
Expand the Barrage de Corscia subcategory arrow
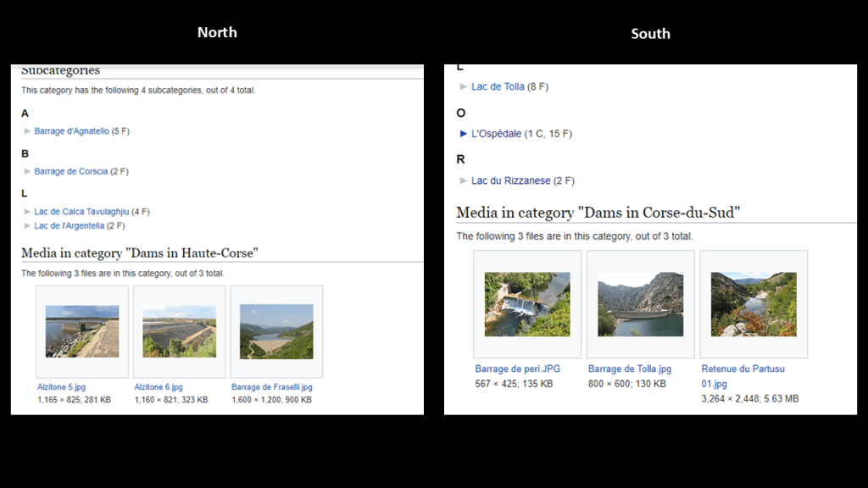pos(27,171)
